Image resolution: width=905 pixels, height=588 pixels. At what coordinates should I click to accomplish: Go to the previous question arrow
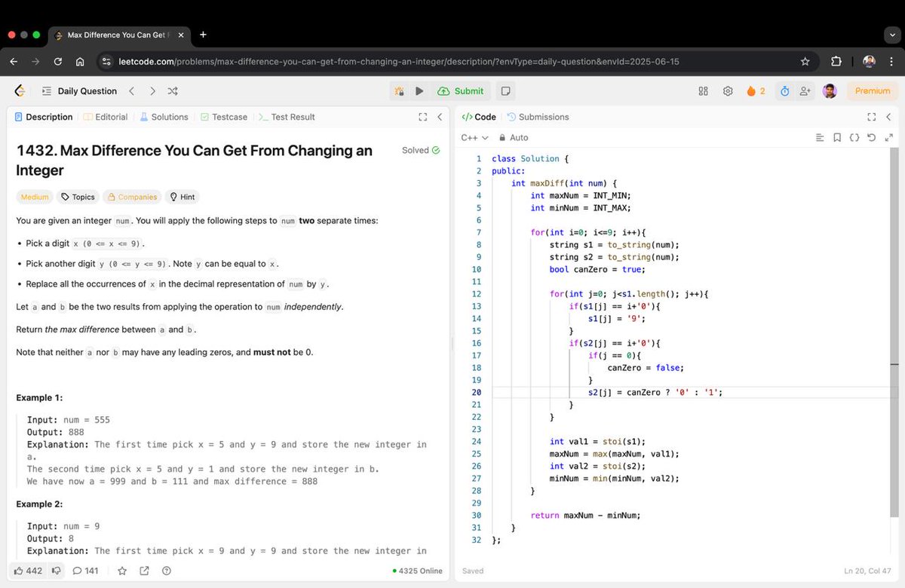click(131, 91)
